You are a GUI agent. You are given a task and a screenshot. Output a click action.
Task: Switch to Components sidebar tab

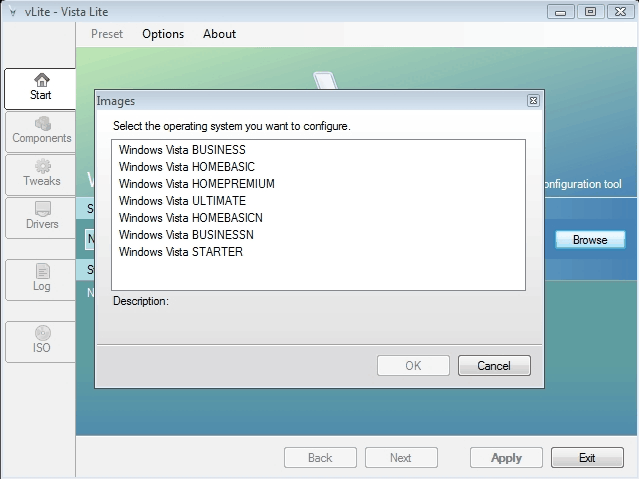tap(41, 132)
